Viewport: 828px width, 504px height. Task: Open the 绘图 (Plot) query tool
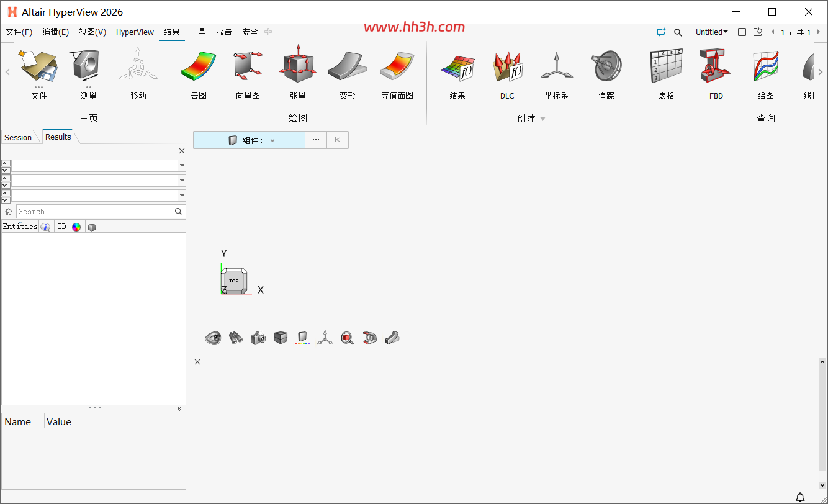pyautogui.click(x=766, y=74)
